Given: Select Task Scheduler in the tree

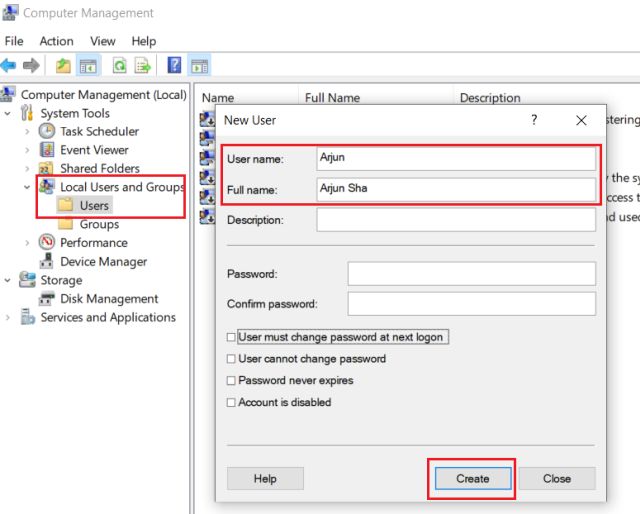Looking at the screenshot, I should pos(99,131).
